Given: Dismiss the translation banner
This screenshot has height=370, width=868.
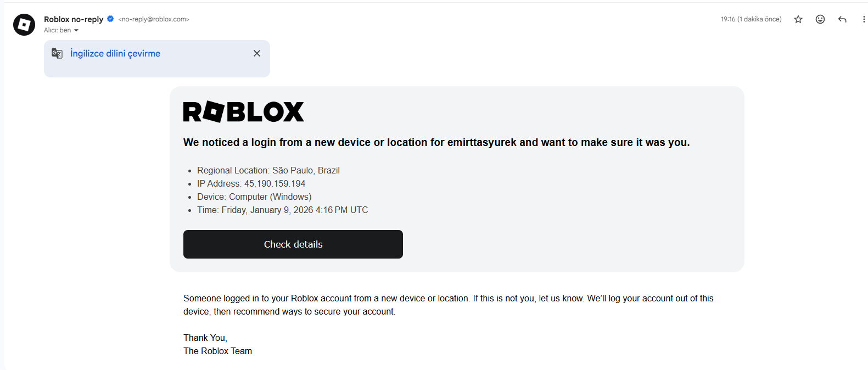Looking at the screenshot, I should click(x=257, y=53).
